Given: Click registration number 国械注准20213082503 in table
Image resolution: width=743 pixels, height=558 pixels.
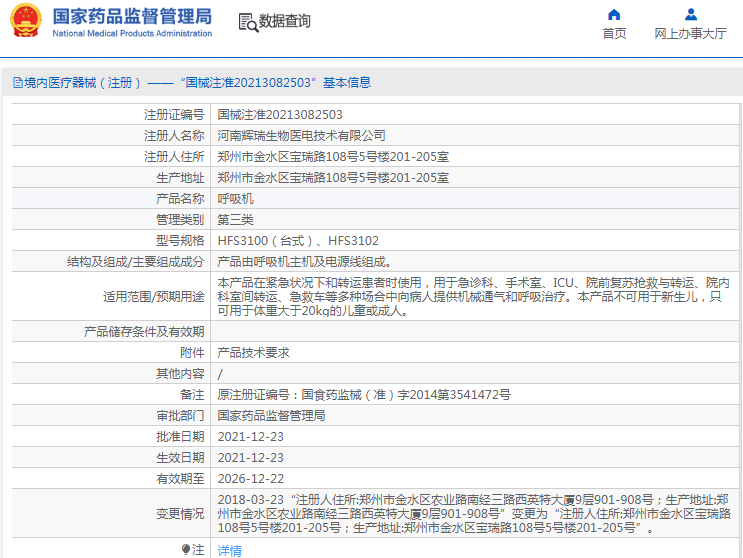Looking at the screenshot, I should pos(279,115).
